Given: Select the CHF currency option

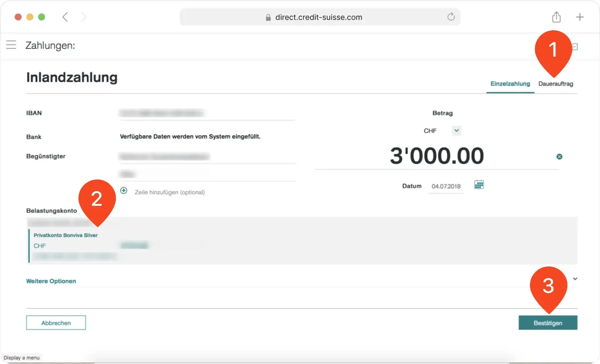Looking at the screenshot, I should click(430, 130).
